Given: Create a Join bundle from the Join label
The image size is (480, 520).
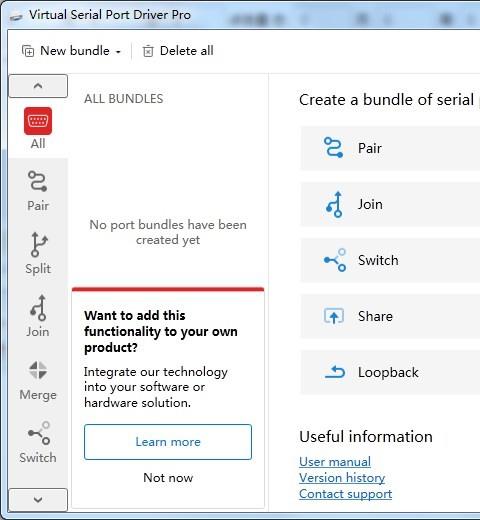Looking at the screenshot, I should 370,204.
